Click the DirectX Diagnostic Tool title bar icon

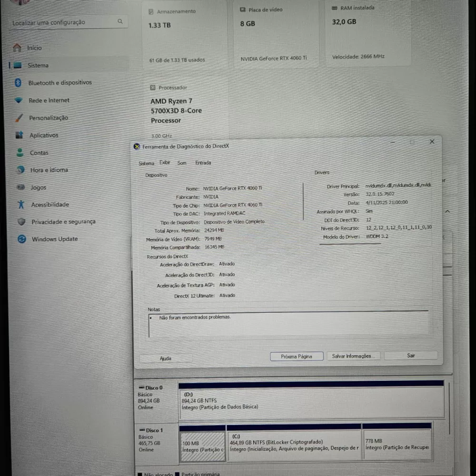click(x=137, y=147)
